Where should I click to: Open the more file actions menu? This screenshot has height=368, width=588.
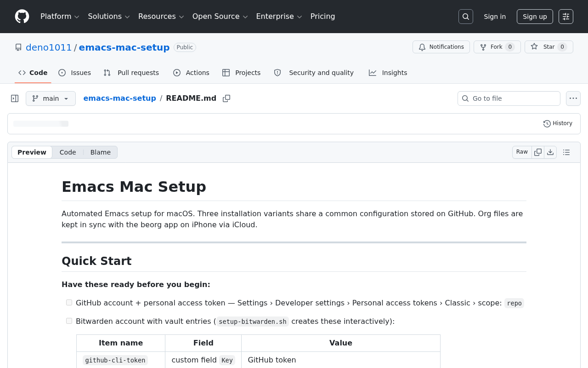click(573, 98)
